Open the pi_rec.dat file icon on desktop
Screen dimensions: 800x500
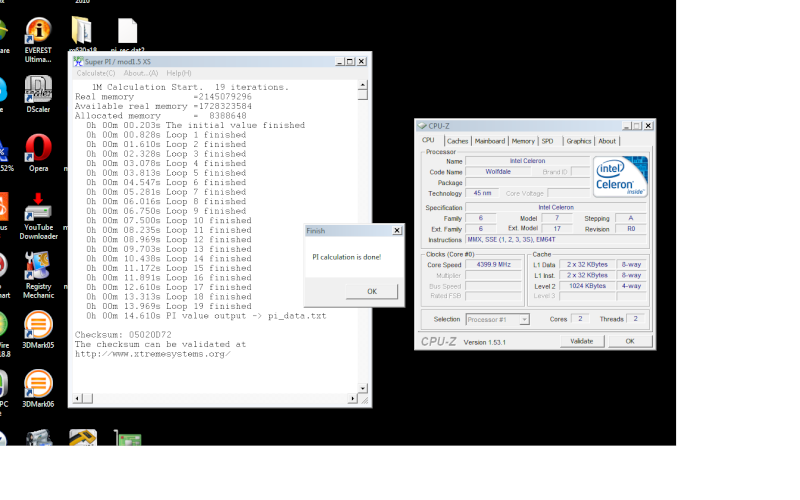point(128,32)
